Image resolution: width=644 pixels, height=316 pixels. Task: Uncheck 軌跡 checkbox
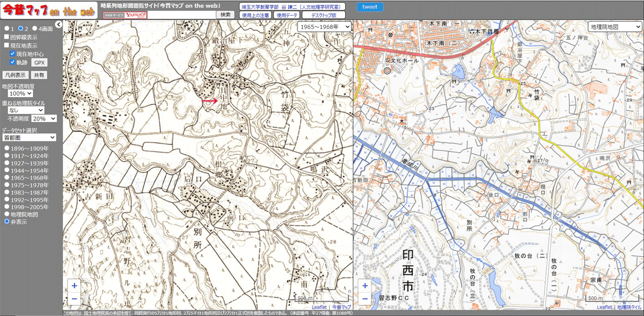(x=12, y=62)
